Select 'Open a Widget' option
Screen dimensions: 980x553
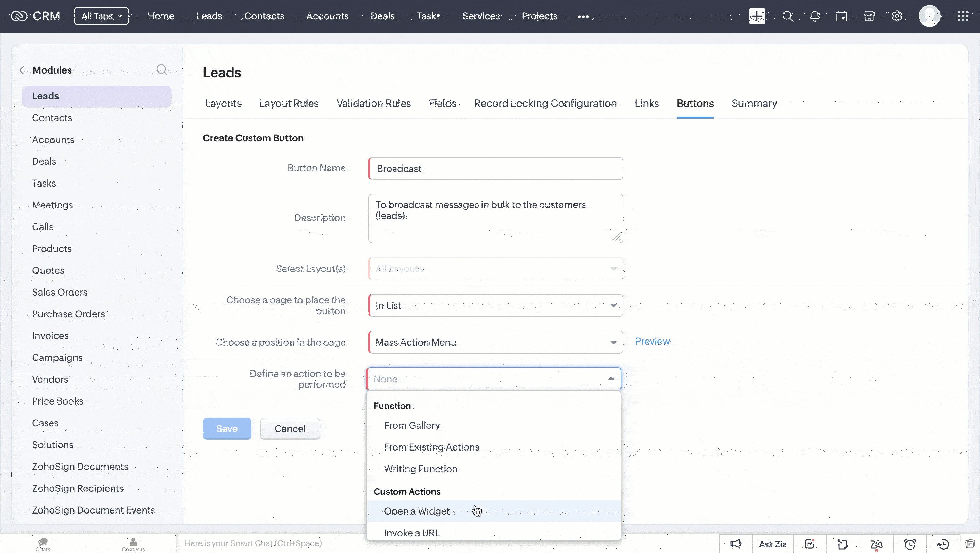click(x=416, y=511)
